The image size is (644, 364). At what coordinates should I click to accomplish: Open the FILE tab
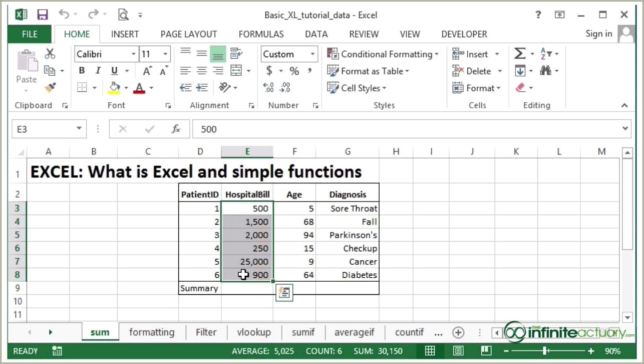point(30,34)
